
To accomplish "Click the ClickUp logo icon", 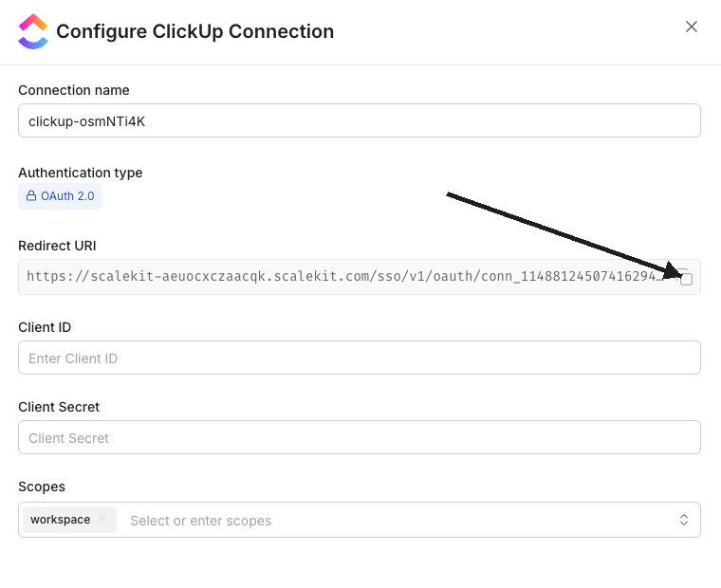I will point(33,31).
